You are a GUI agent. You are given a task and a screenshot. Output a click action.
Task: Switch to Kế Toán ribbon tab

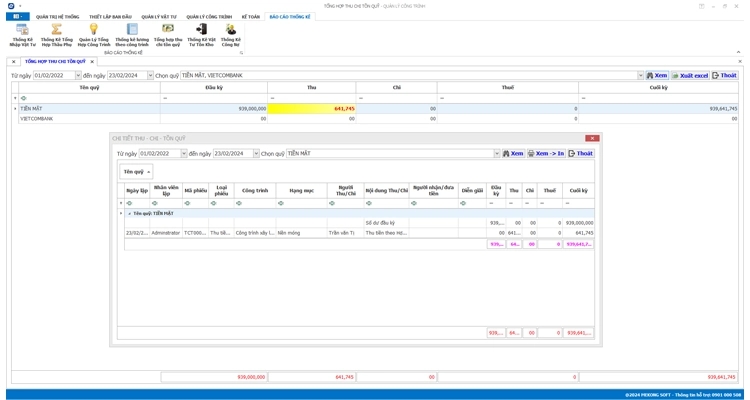tap(250, 17)
